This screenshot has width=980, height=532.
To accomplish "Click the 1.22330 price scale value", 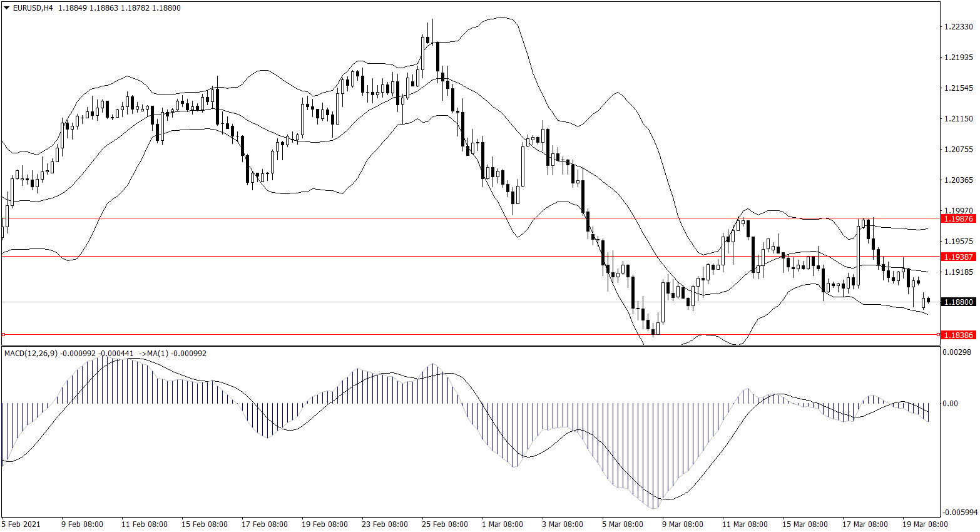I will click(958, 27).
